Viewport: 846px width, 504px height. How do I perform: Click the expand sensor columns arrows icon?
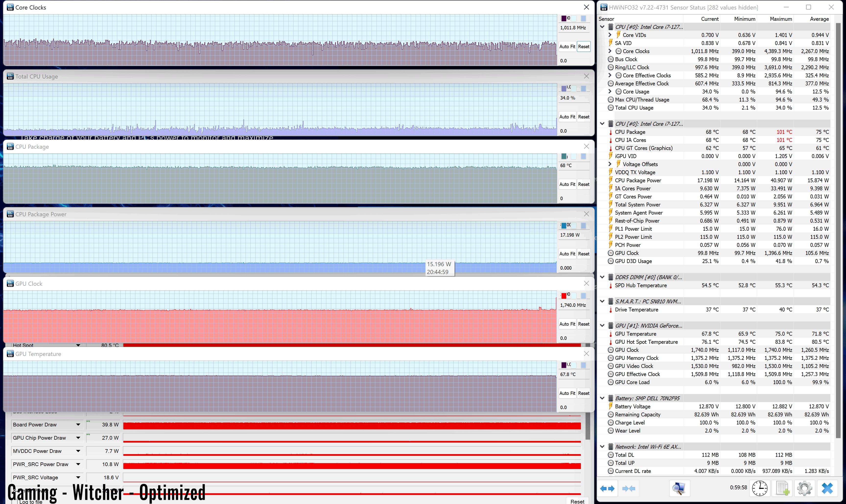coord(607,488)
